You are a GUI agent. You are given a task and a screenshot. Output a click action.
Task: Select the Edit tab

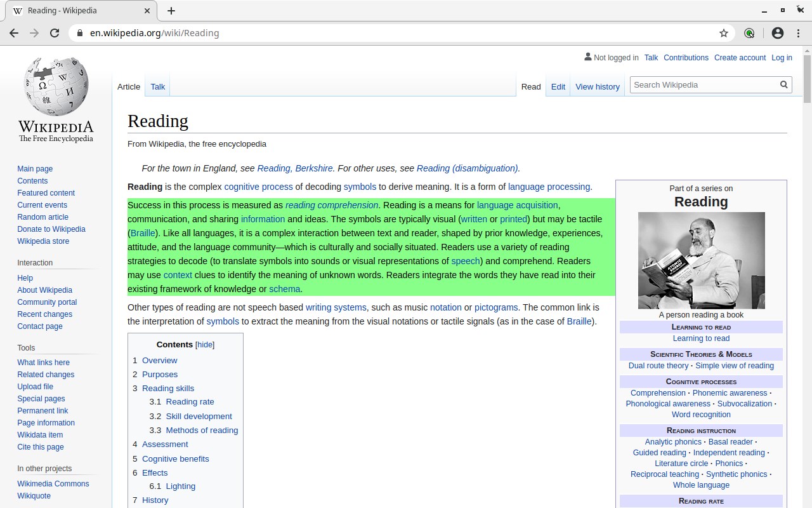(x=558, y=87)
